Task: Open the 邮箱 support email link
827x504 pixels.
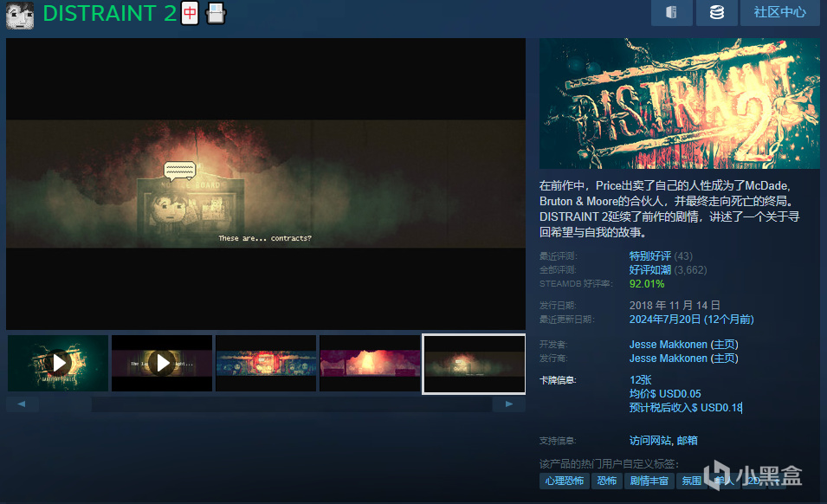Action: click(x=688, y=440)
